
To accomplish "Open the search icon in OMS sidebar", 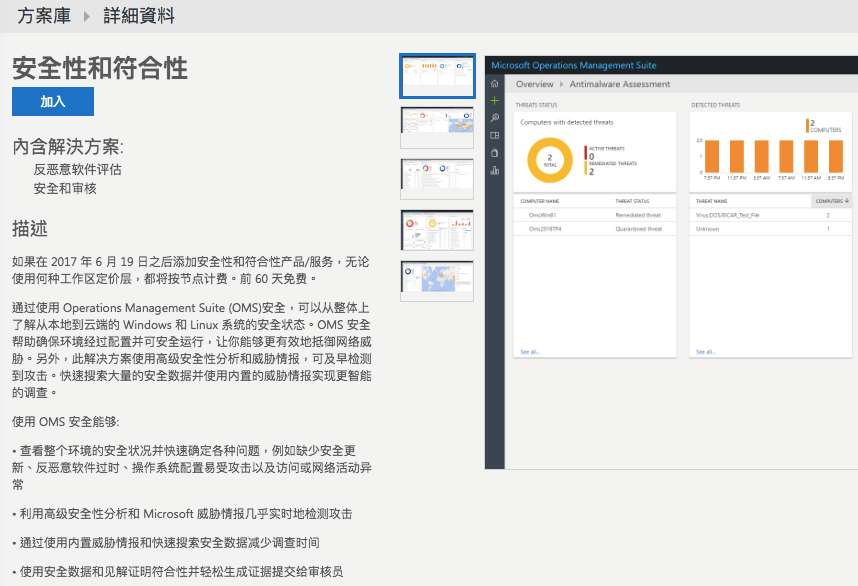I will [495, 118].
